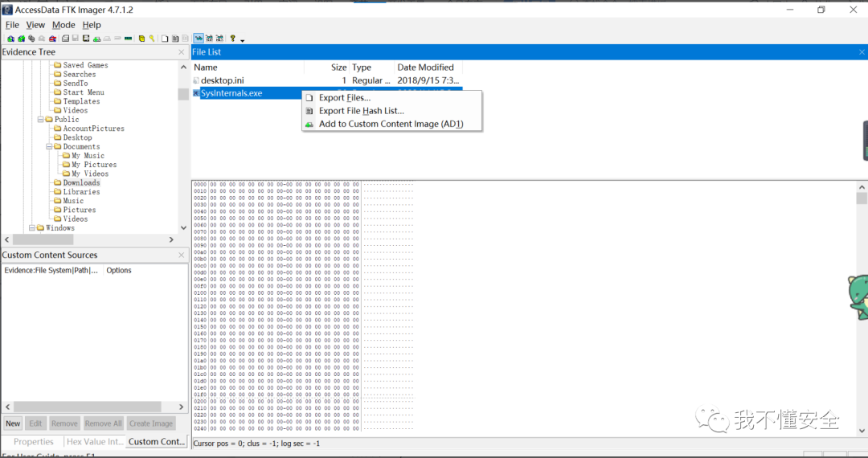
Task: Select the desktop.ini file row
Action: 326,81
